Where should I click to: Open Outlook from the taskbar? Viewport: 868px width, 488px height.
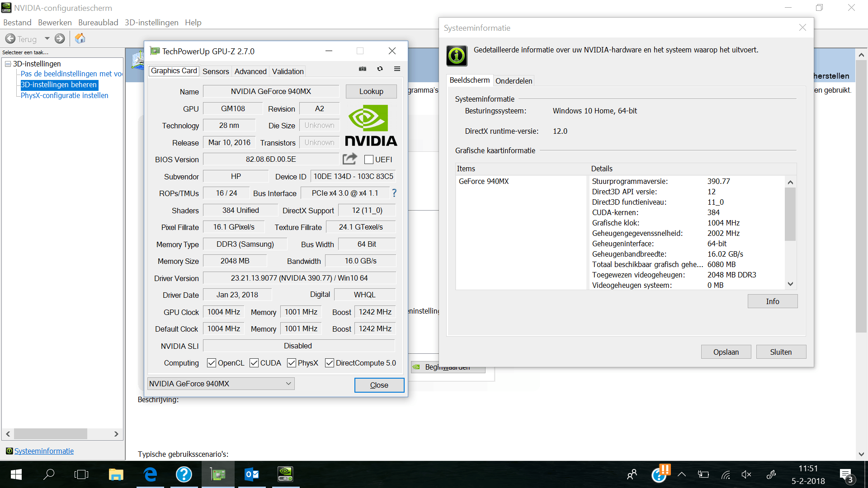tap(252, 474)
